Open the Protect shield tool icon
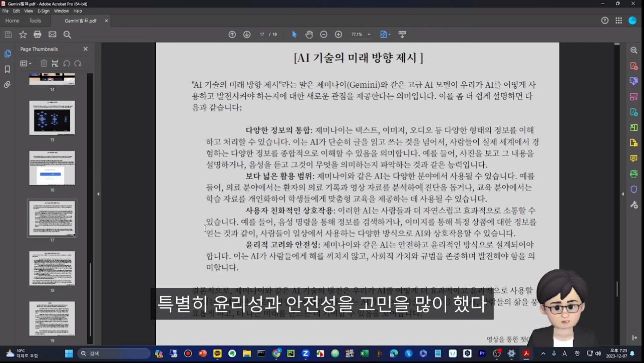644x363 pixels. (x=634, y=190)
